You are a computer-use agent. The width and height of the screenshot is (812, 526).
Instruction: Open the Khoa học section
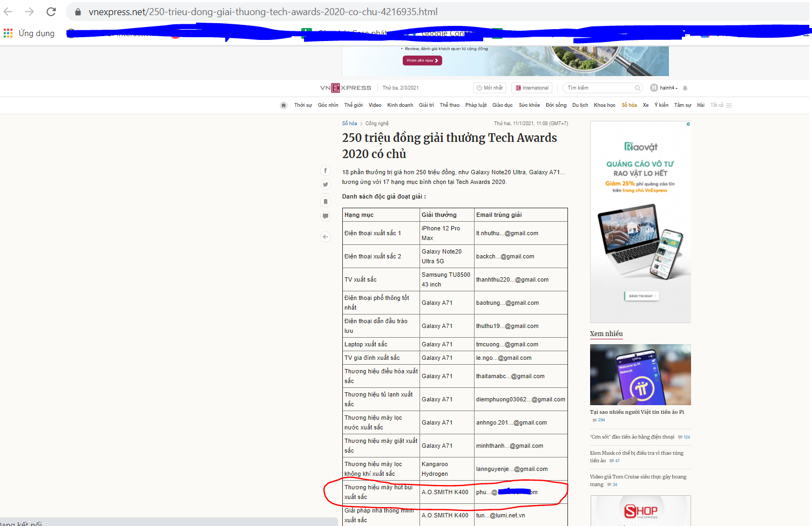(605, 105)
